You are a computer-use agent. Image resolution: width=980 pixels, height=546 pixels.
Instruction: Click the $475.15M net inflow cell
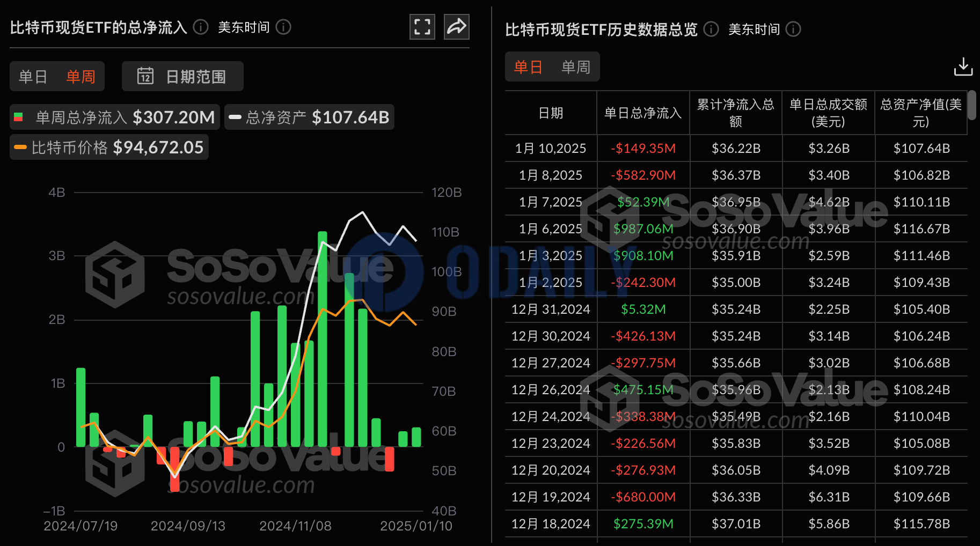tap(643, 389)
